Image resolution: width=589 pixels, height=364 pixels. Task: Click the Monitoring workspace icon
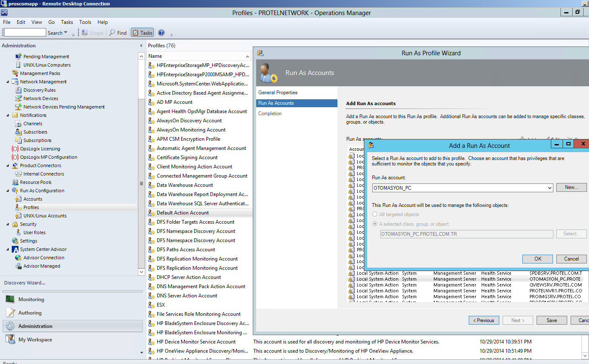pos(10,299)
